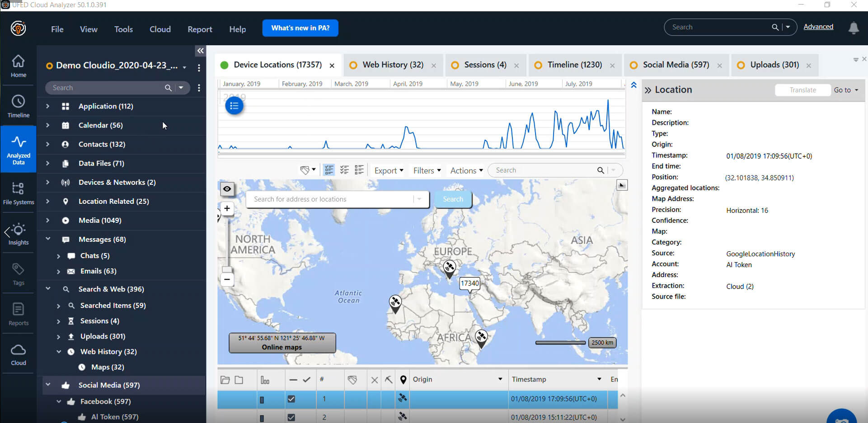Screen dimensions: 868x423
Task: Open the Report menu
Action: (200, 29)
